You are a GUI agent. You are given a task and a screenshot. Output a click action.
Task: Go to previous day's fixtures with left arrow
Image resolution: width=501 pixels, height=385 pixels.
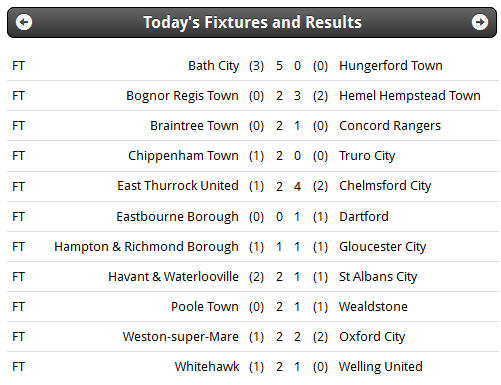point(24,22)
